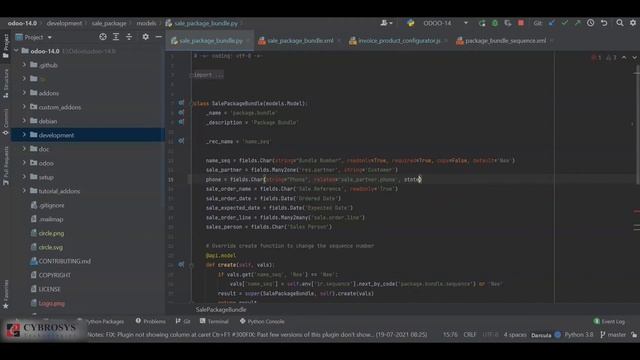Click Expand All in the Project panel
The height and width of the screenshot is (360, 640).
point(116,37)
